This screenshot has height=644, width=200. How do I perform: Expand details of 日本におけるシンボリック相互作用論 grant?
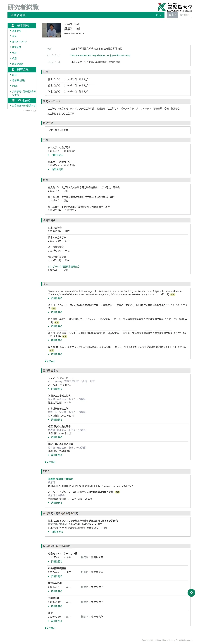pos(57,532)
